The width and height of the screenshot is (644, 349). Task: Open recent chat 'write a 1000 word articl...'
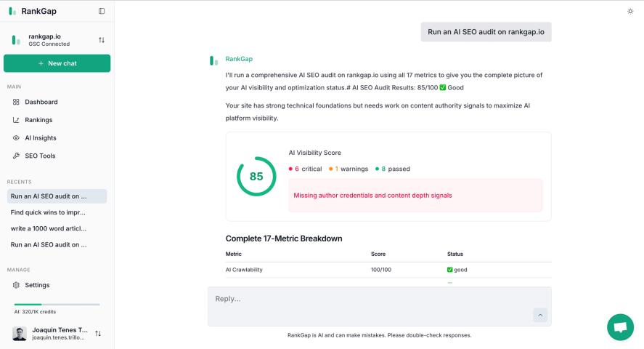[48, 228]
